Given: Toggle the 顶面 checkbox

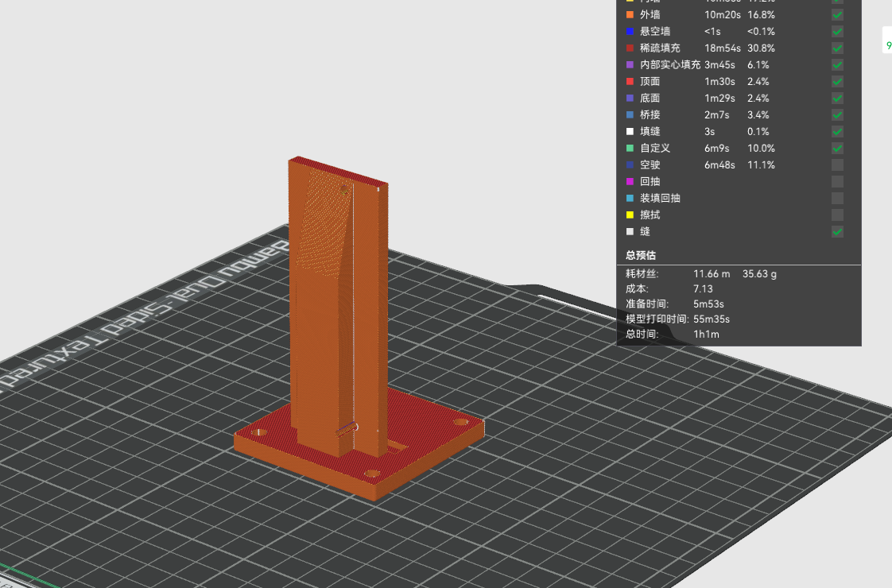Looking at the screenshot, I should (837, 81).
